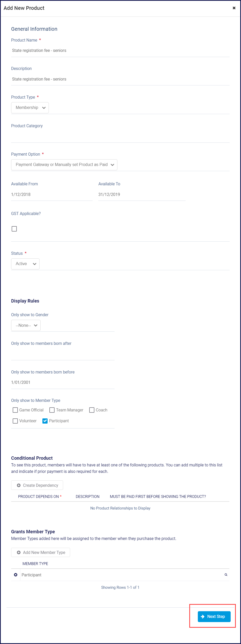Expand the Only show to Gender dropdown
241x644 pixels.
coord(26,325)
